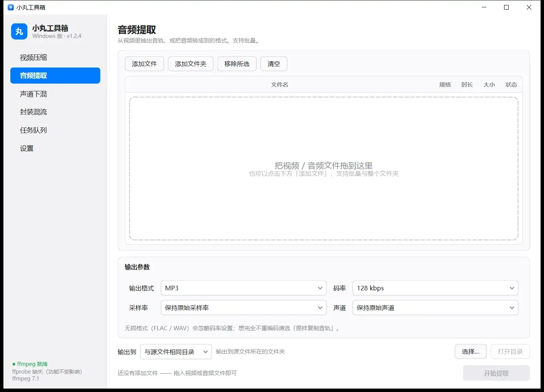Expand the 采样率 dropdown
This screenshot has height=392, width=544.
point(244,308)
